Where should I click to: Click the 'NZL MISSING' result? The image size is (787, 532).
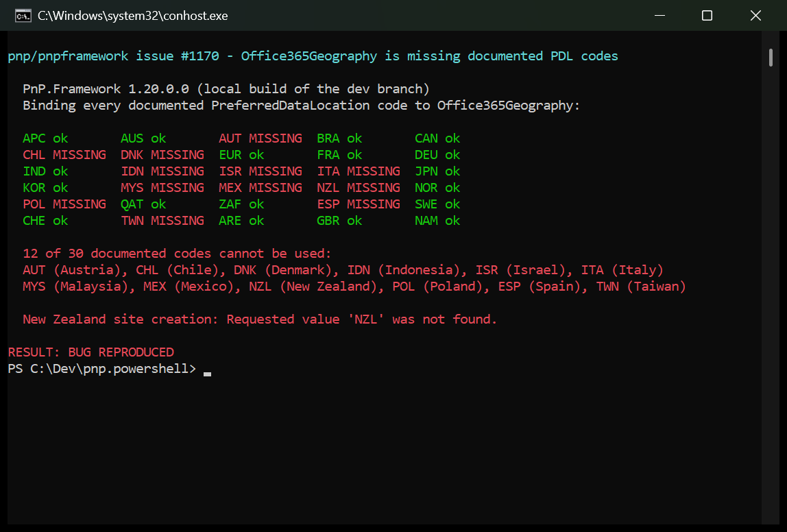pyautogui.click(x=359, y=188)
